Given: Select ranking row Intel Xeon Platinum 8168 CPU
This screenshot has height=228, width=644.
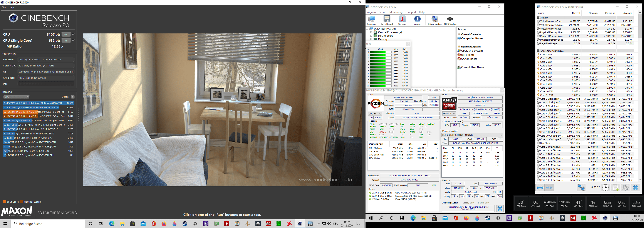Looking at the screenshot, I should click(x=39, y=103).
